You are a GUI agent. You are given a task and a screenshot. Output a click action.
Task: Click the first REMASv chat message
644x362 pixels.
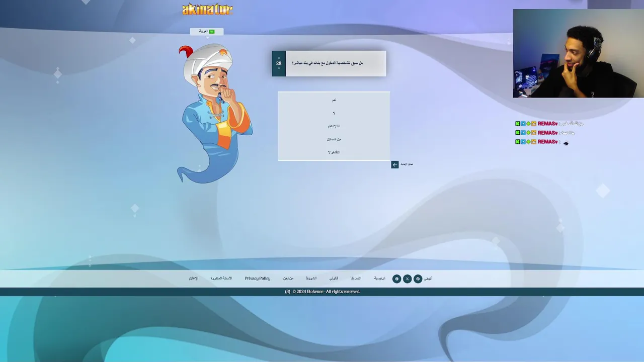click(x=549, y=124)
